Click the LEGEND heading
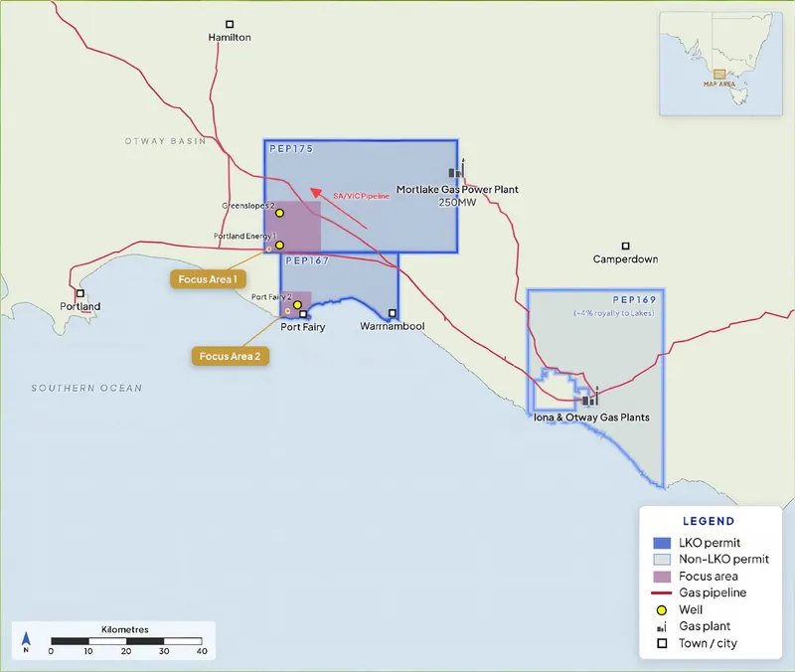Viewport: 795px width, 672px height. pyautogui.click(x=709, y=521)
